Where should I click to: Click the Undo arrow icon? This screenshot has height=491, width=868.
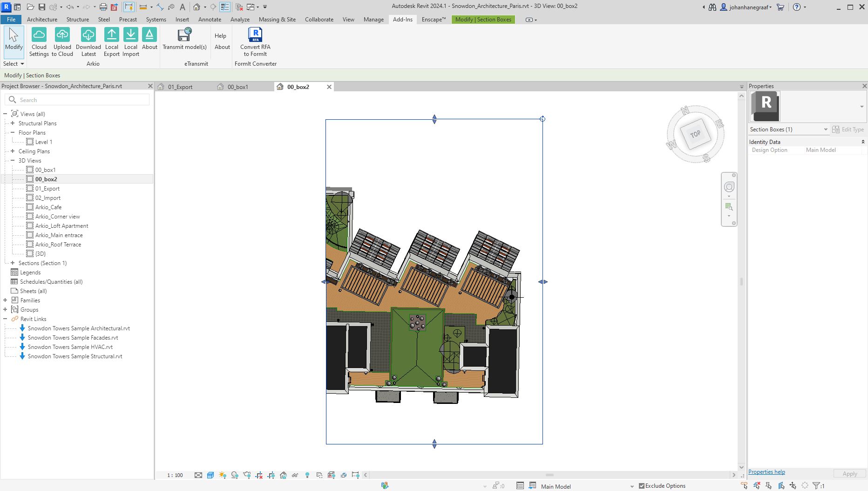click(x=70, y=7)
